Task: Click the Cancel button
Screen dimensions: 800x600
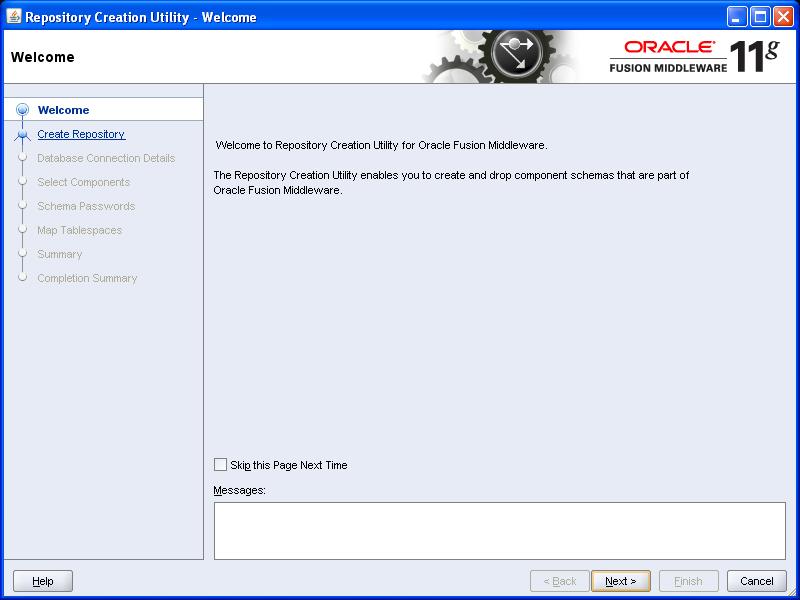Action: (x=757, y=581)
